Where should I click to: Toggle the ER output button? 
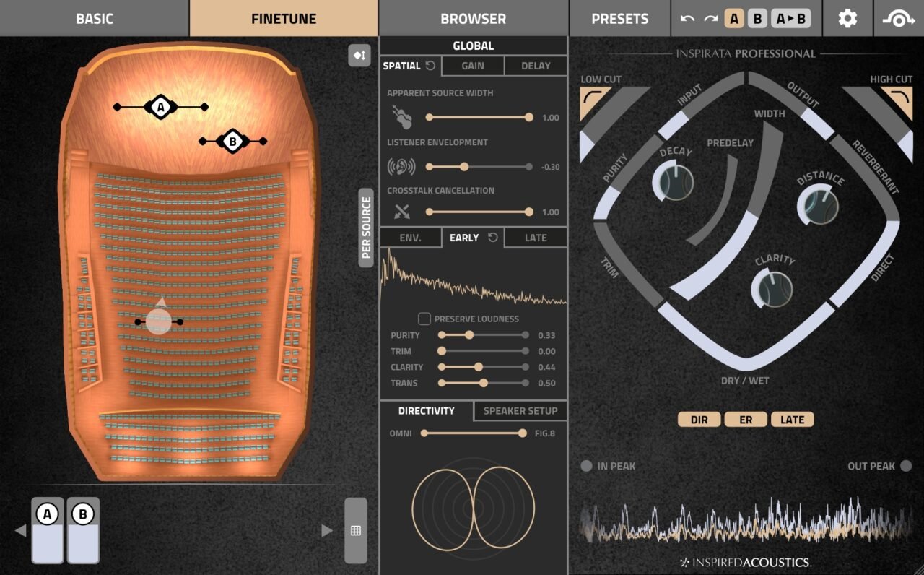click(x=746, y=419)
